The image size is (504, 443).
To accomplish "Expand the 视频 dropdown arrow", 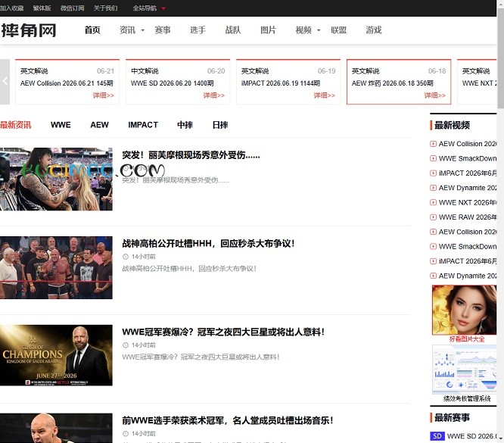I will [319, 30].
